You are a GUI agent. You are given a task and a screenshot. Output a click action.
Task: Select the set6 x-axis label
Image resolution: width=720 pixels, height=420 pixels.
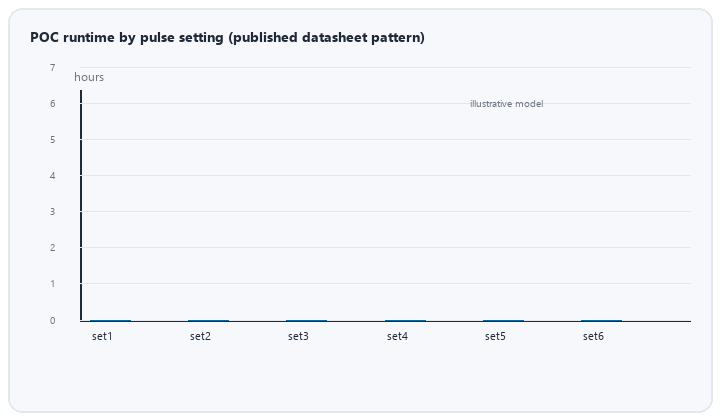click(x=593, y=336)
